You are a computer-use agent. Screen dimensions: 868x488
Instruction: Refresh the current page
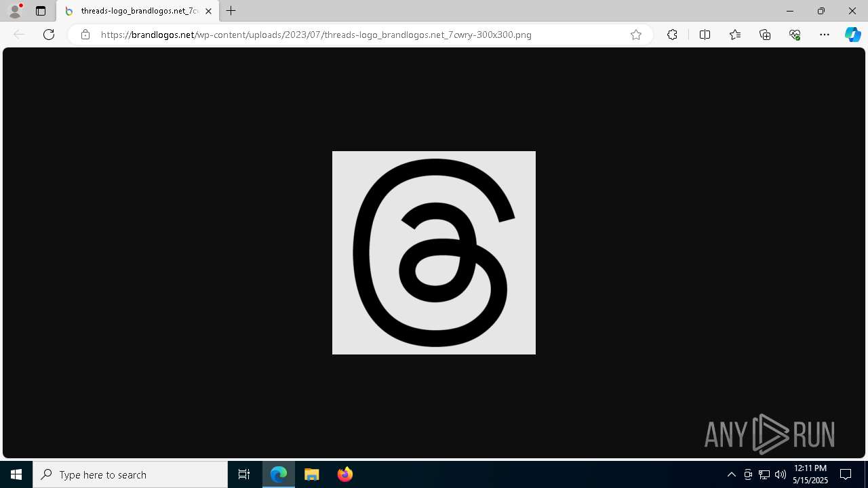pyautogui.click(x=49, y=35)
